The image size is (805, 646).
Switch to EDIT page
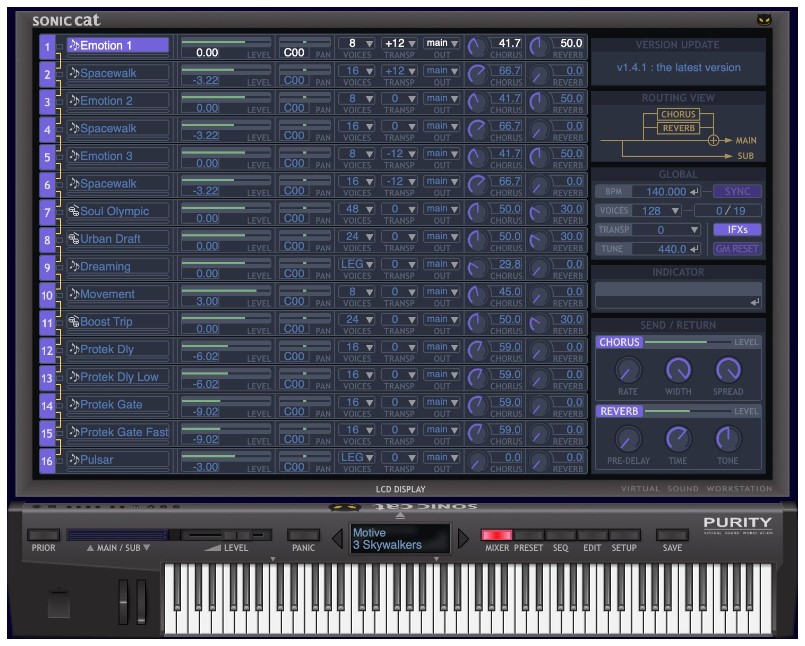[592, 535]
